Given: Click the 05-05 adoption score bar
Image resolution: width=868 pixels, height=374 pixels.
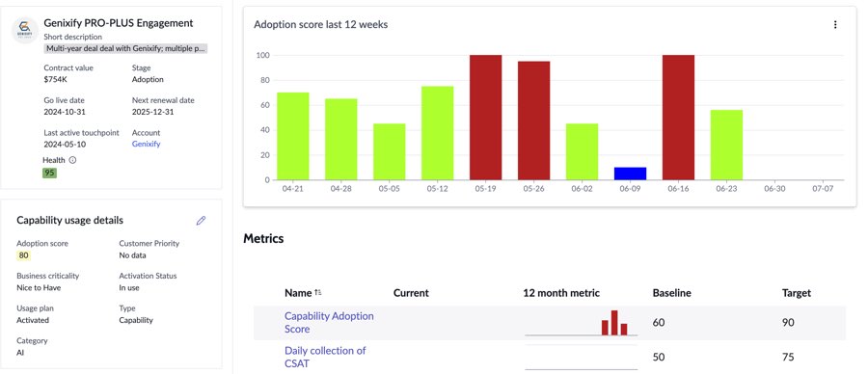Looking at the screenshot, I should tap(390, 151).
